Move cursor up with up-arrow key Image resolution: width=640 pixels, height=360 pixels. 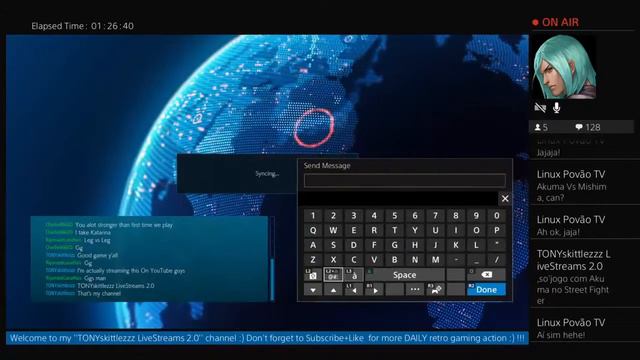333,289
